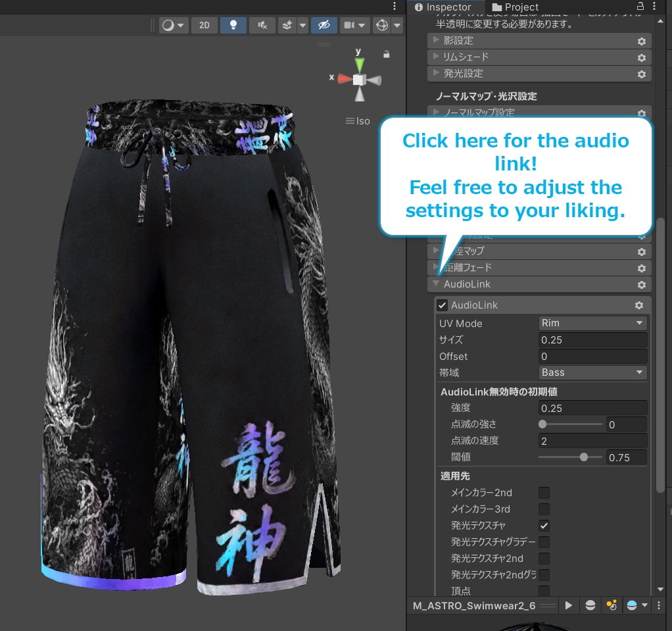Open 発光設定 gear settings
This screenshot has width=672, height=631.
642,74
